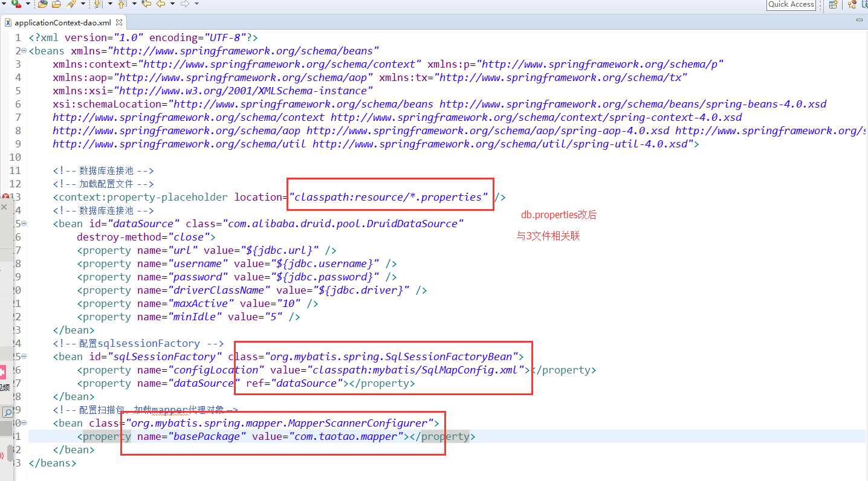Viewport: 868px width, 481px height.
Task: Open the Forward history dropdown arrow
Action: pos(196,4)
